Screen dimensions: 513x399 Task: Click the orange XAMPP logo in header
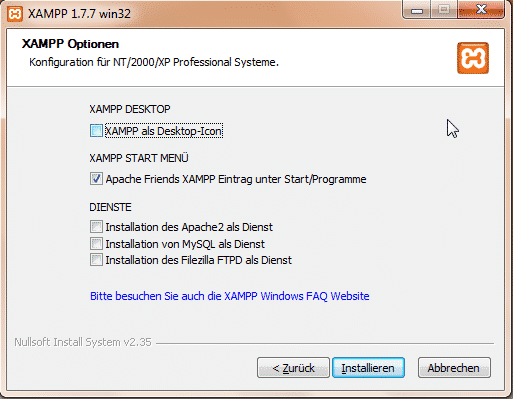(x=473, y=58)
